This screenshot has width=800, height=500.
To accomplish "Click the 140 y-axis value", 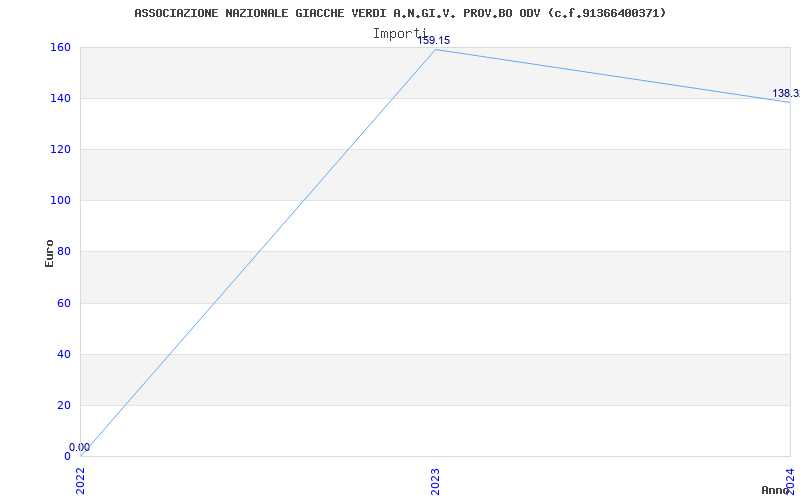I will (x=60, y=98).
